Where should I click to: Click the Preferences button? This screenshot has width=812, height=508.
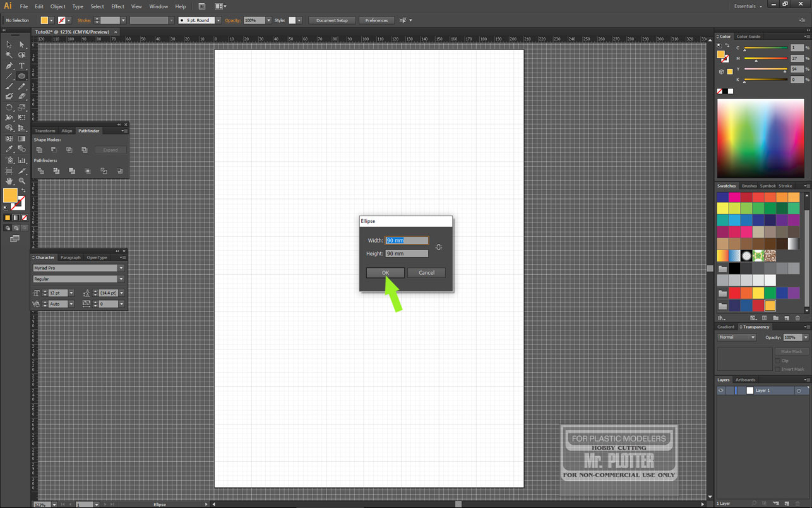point(376,20)
